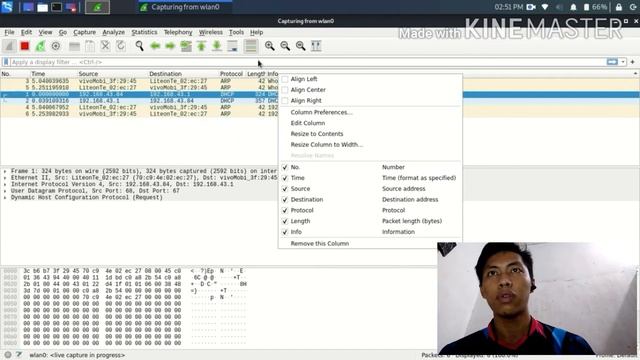This screenshot has width=640, height=360.
Task: Click the display filter bookmark icon
Action: 6,62
